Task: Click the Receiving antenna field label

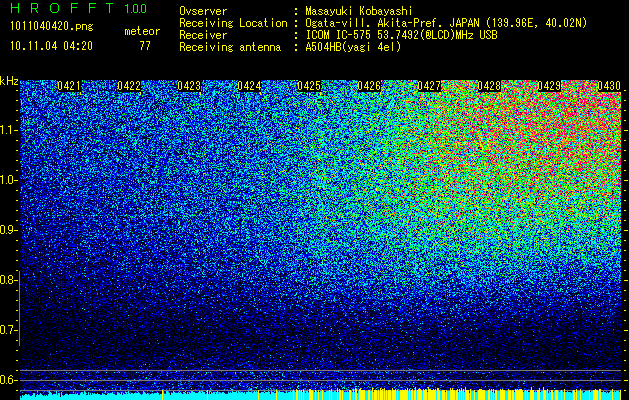Action: (230, 47)
